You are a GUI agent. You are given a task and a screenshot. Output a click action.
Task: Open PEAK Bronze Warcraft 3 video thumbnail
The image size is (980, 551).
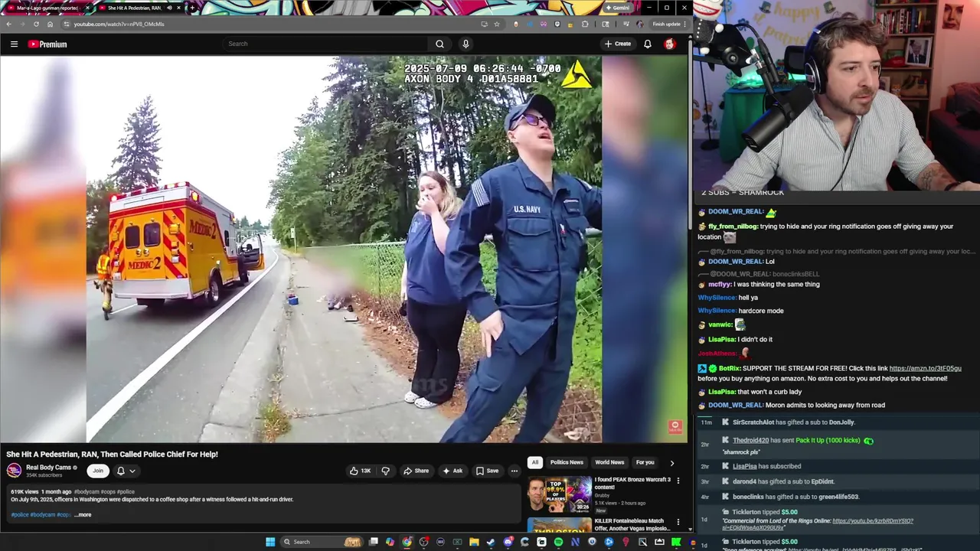click(559, 494)
